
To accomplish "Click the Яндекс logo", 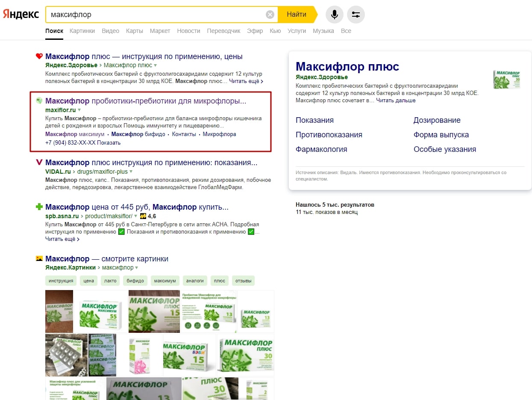I will 21,14.
